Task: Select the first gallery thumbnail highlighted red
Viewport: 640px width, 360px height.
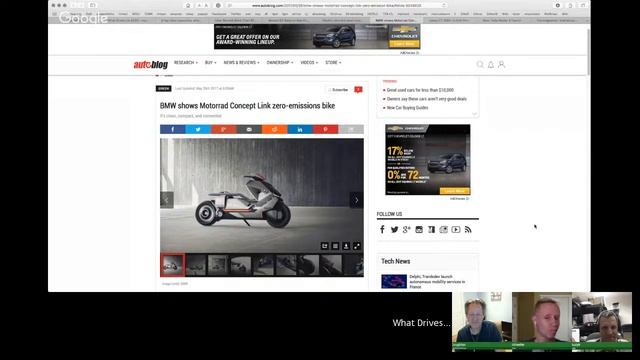Action: (x=173, y=265)
